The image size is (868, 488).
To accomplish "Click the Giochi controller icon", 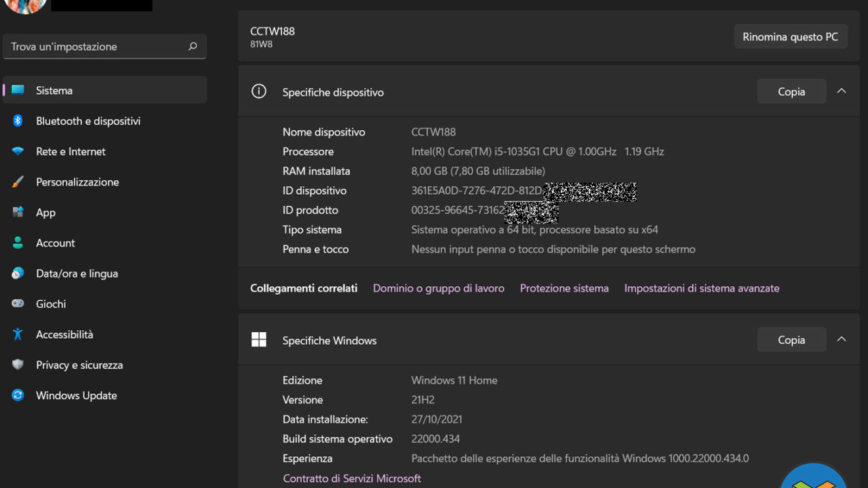I will click(18, 304).
